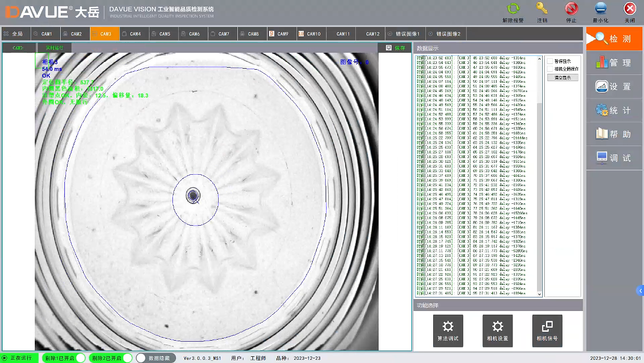The height and width of the screenshot is (363, 644).
Task: Click the 数据显示 panel header
Action: click(x=498, y=48)
